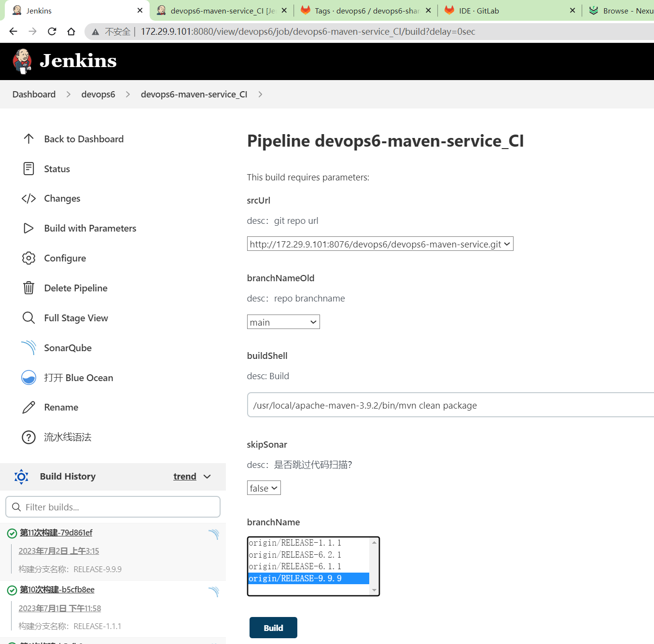Screen dimensions: 654x644
Task: Switch to the Tags devops6 GitLab tab
Action: (366, 11)
